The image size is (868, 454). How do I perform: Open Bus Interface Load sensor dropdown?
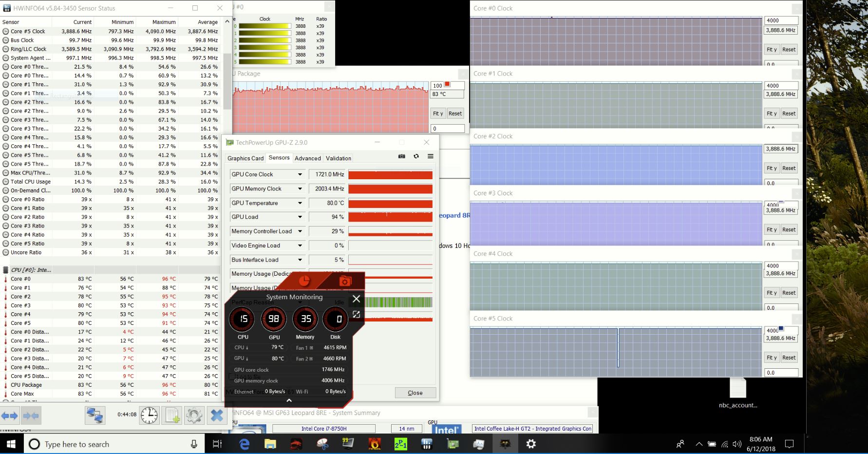(x=300, y=260)
